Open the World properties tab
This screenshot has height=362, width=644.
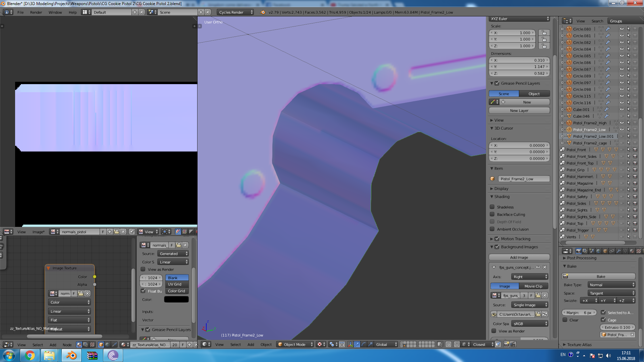click(x=598, y=251)
